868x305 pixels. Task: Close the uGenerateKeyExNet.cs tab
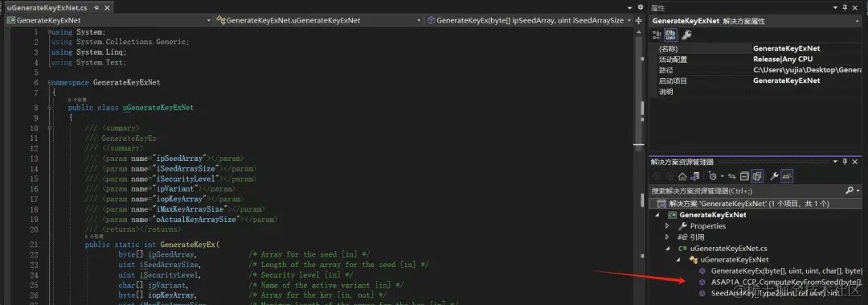108,8
